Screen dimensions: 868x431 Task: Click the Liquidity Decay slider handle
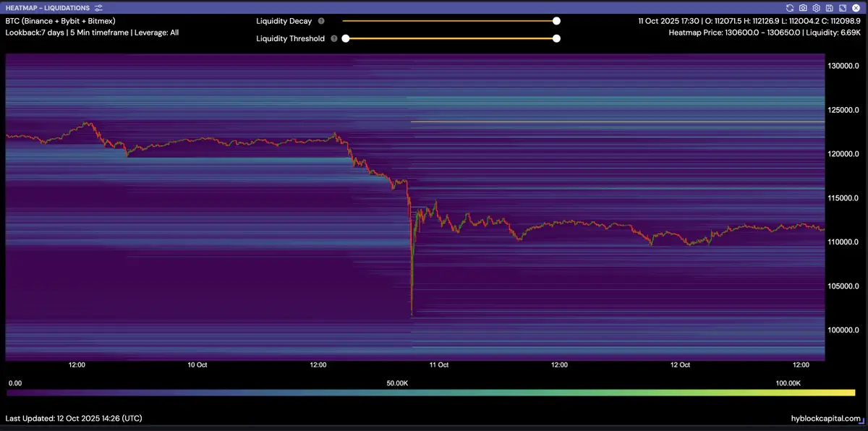[x=556, y=21]
